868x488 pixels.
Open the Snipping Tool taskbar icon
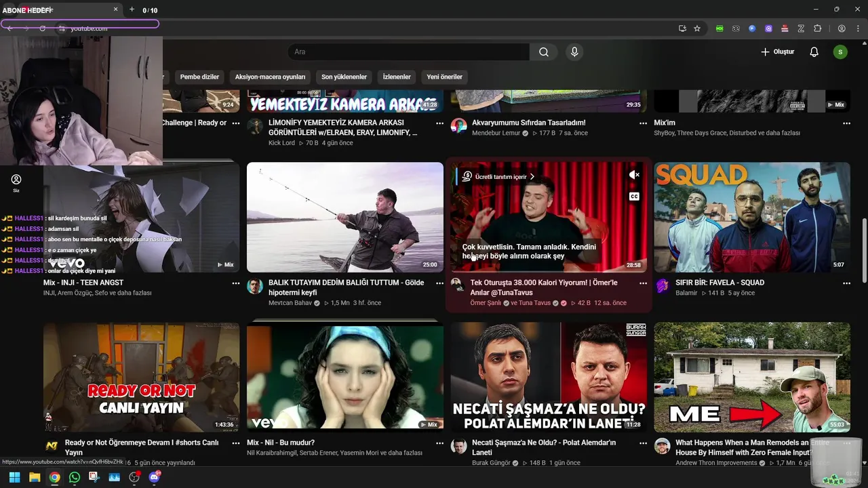(94, 477)
